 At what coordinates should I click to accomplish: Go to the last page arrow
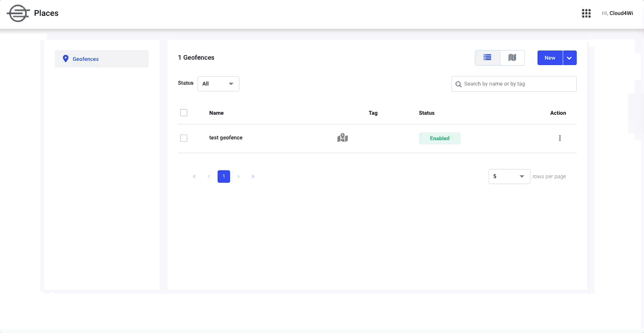(253, 177)
